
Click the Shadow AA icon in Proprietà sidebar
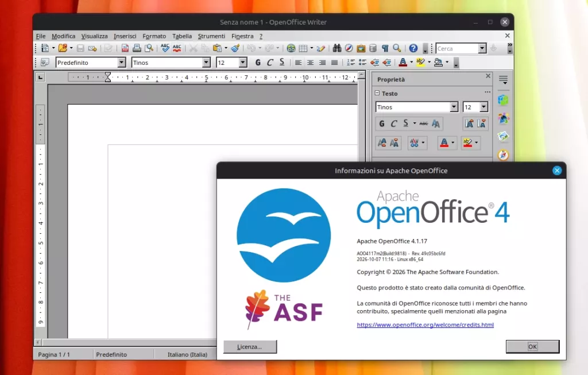click(436, 123)
